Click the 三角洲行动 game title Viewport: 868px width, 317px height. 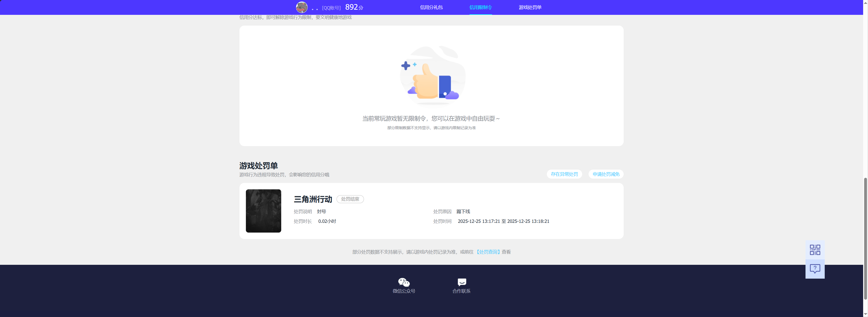(313, 199)
